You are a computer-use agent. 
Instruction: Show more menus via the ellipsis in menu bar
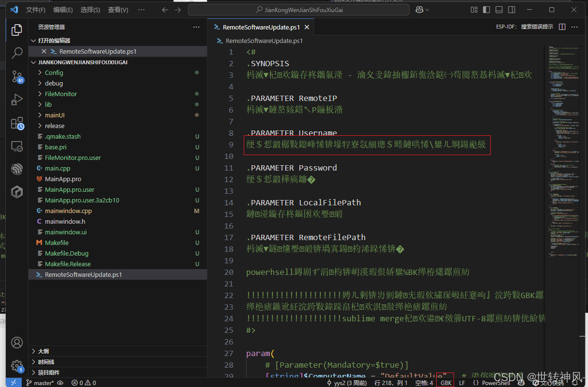(x=141, y=10)
